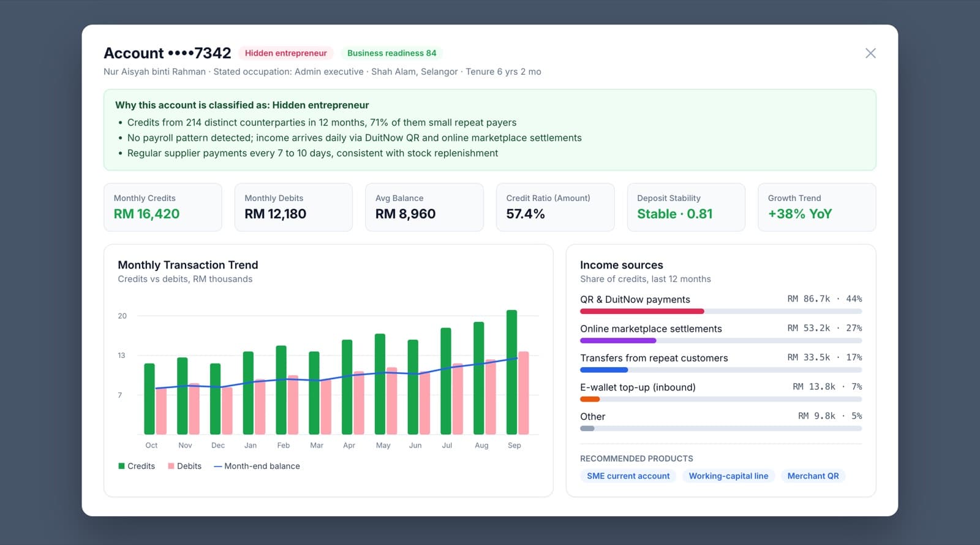Click the E-wallet top-up orange share bar

pyautogui.click(x=590, y=399)
